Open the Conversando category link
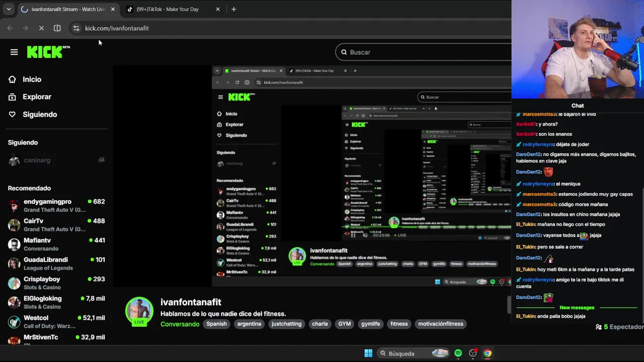The height and width of the screenshot is (362, 644). 180,324
